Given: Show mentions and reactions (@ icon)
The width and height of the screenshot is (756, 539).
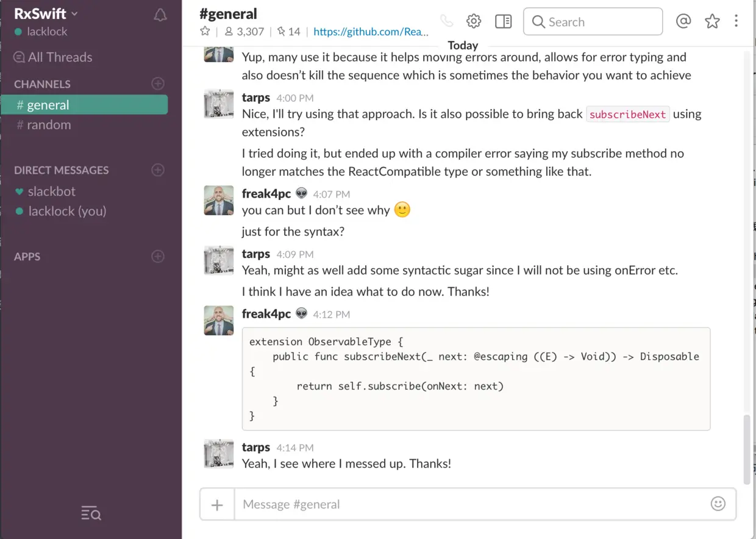Looking at the screenshot, I should 683,21.
